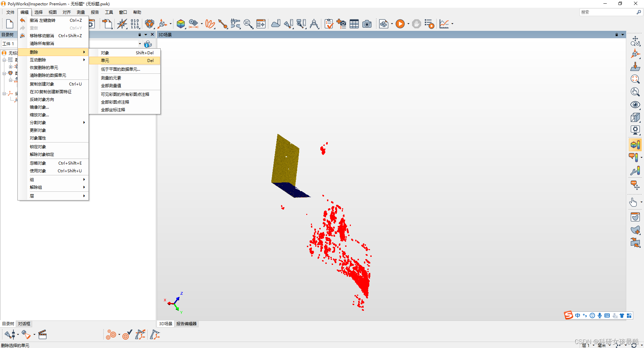The height and width of the screenshot is (348, 644).
Task: Select the orange scribble selection tool
Action: point(210,24)
